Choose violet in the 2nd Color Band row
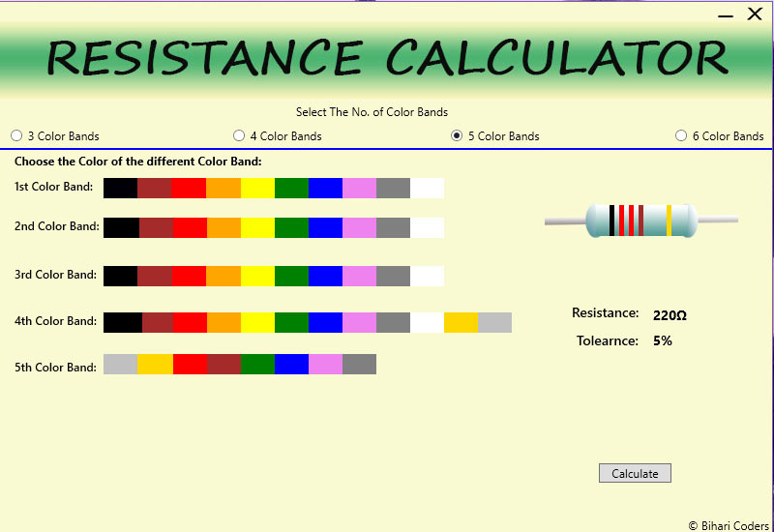 point(359,227)
